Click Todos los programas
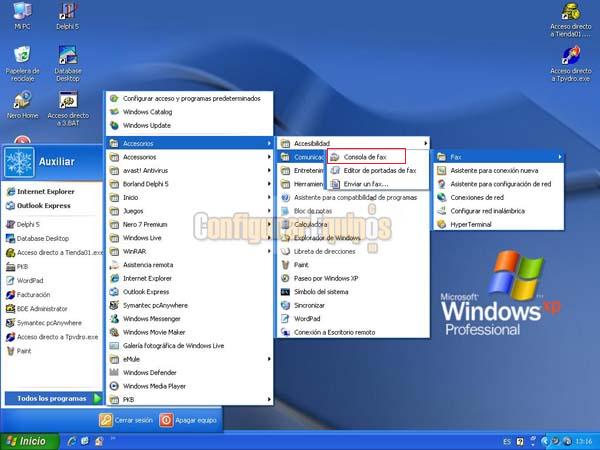 tap(54, 399)
